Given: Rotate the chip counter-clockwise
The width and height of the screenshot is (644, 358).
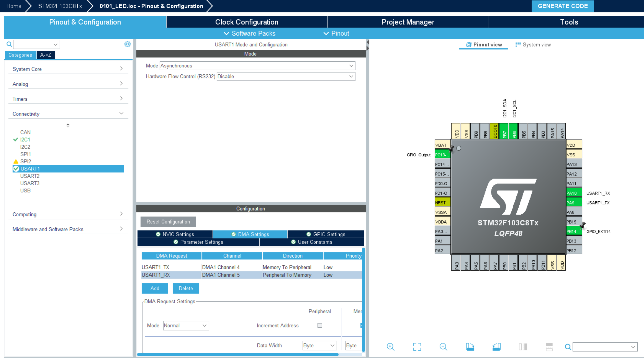Looking at the screenshot, I should 496,347.
